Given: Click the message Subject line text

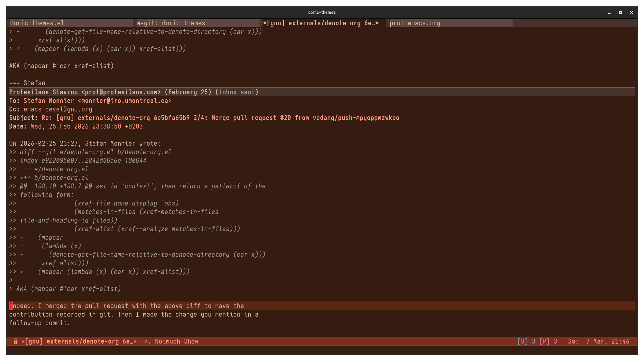Looking at the screenshot, I should [x=220, y=118].
